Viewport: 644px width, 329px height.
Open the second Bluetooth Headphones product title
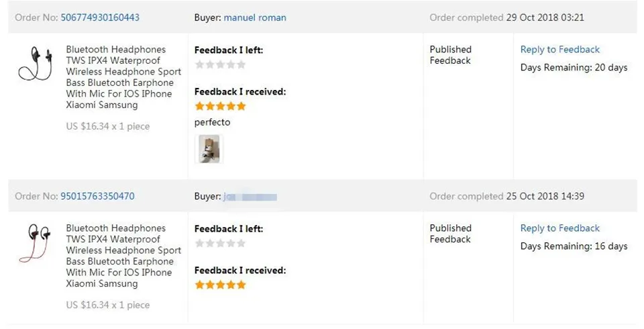coord(123,256)
